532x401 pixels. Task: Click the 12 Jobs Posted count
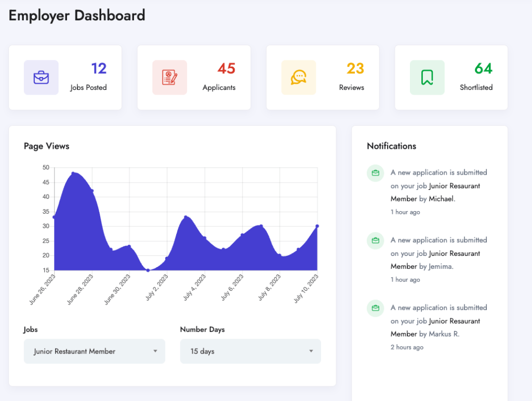(x=99, y=69)
